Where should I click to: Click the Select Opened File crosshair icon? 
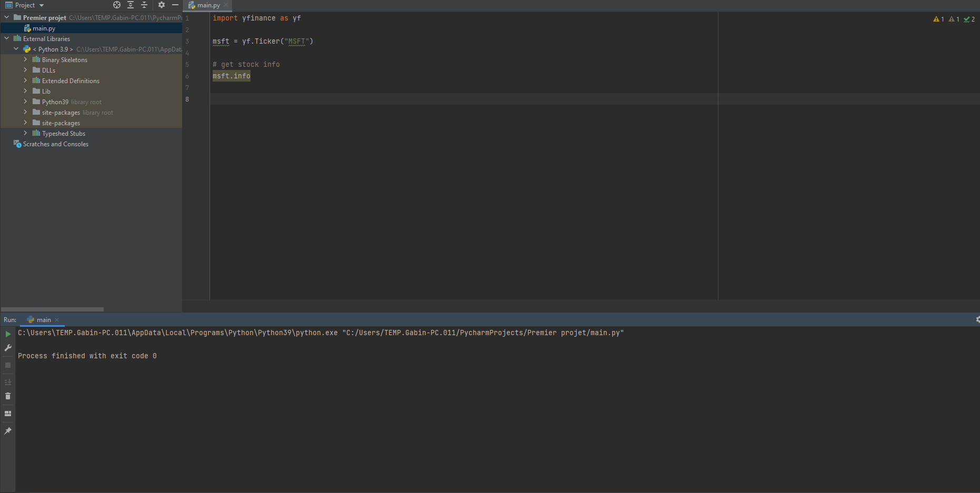[x=117, y=5]
